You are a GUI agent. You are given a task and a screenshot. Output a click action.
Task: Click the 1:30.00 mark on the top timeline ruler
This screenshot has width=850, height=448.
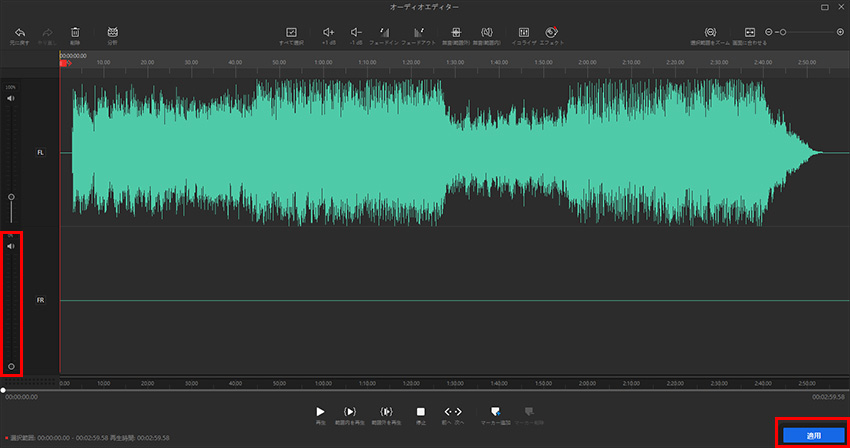point(453,62)
